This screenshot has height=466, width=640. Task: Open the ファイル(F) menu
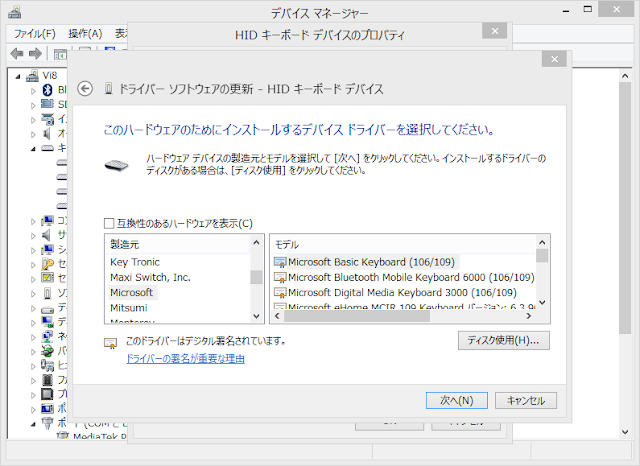pos(35,33)
